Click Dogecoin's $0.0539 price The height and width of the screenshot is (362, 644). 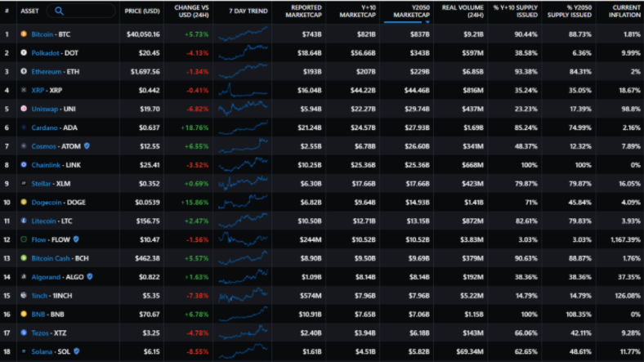click(x=147, y=203)
